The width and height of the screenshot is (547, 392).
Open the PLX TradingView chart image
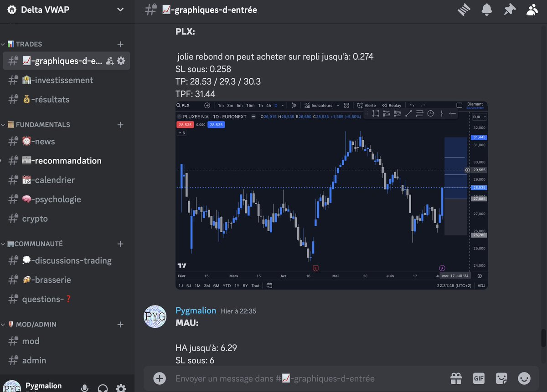pos(331,195)
